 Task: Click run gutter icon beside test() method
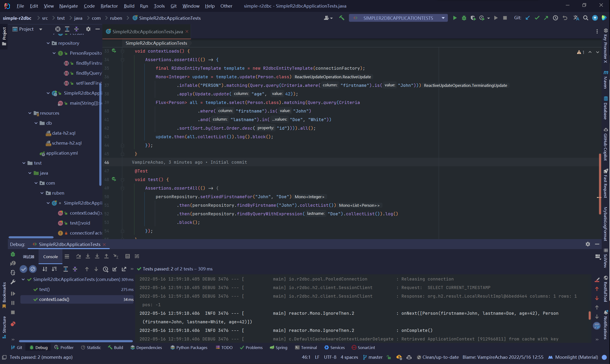[114, 179]
